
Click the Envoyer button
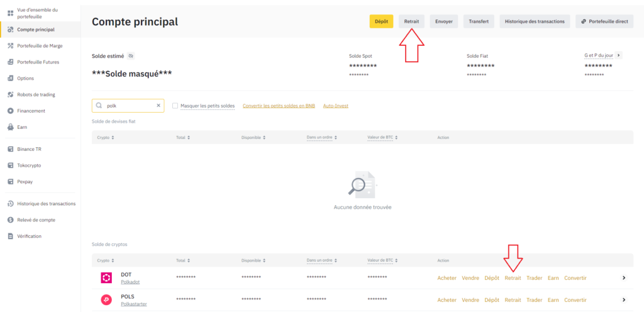tap(444, 21)
